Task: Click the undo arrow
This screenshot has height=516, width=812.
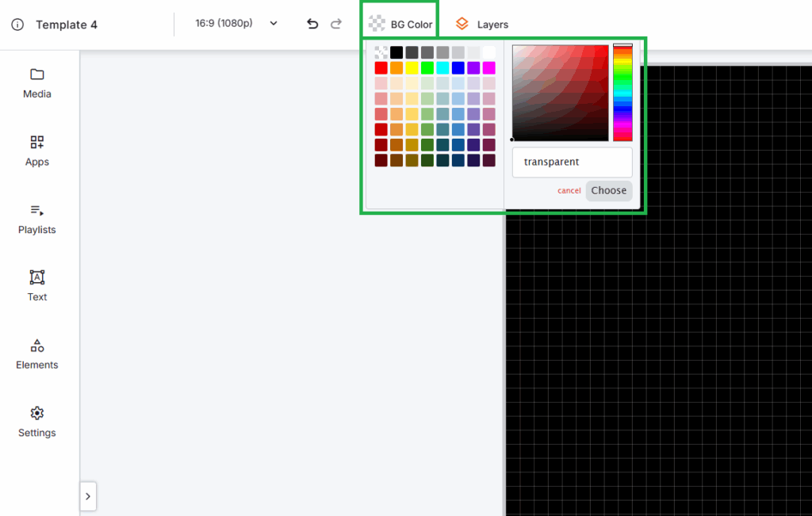Action: pyautogui.click(x=312, y=24)
